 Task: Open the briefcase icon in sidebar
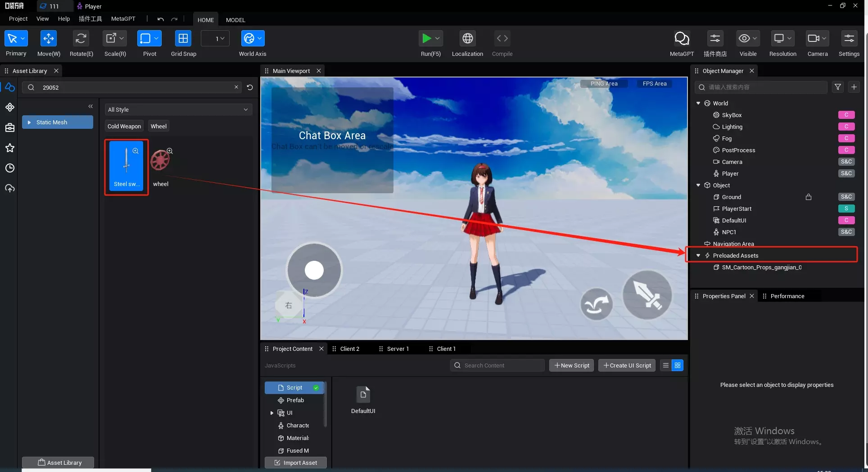click(x=10, y=127)
